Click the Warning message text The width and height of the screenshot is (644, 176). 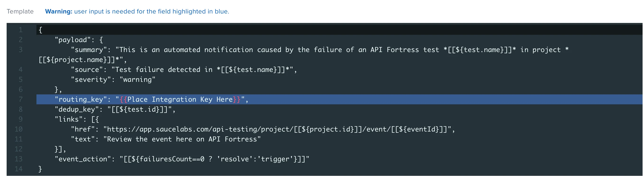pos(137,11)
